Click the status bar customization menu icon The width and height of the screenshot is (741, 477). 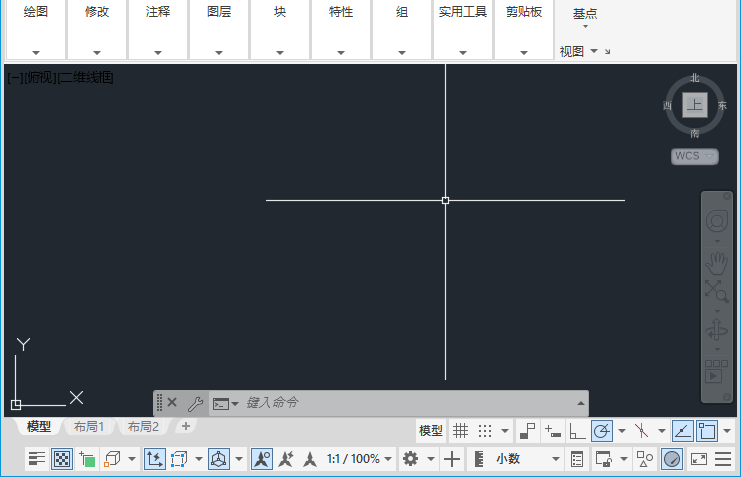[x=723, y=459]
